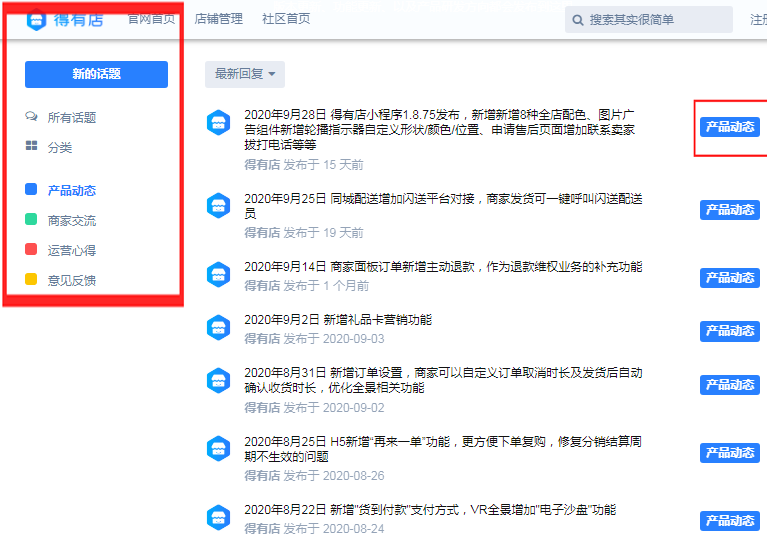Viewport: 767px width, 550px height.
Task: Click the 得有店 brand name text
Action: 78,20
